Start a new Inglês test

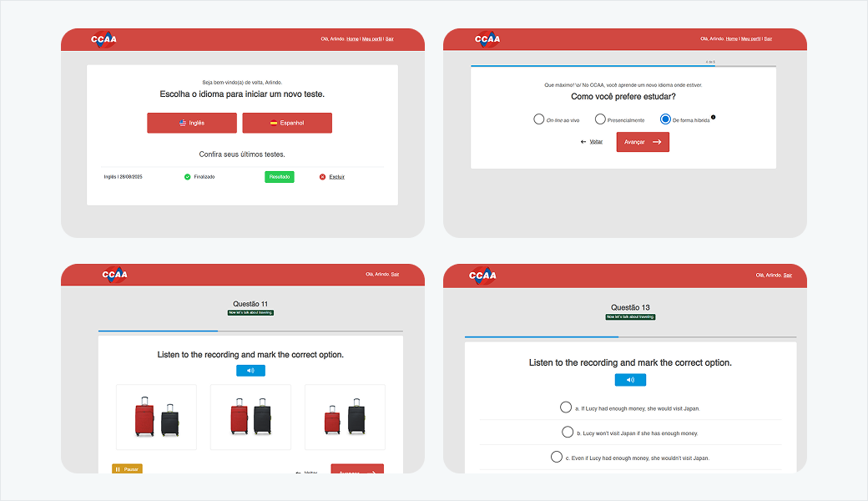[x=192, y=123]
